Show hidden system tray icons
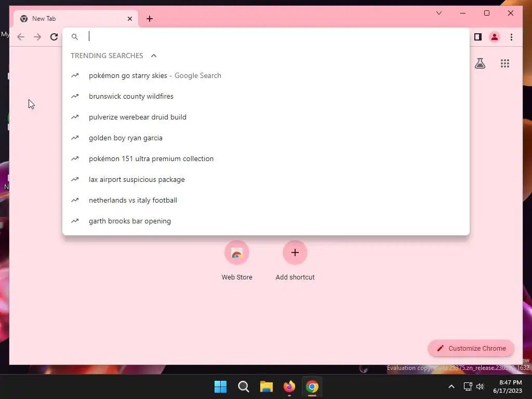 [451, 387]
